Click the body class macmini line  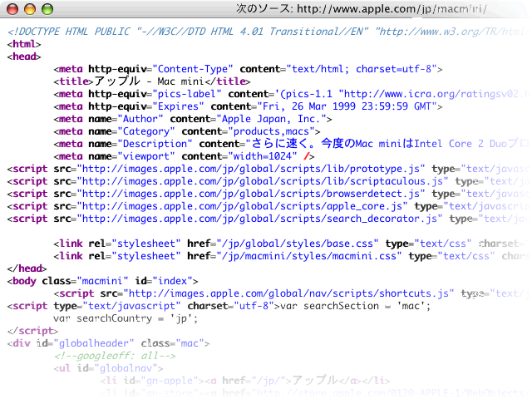(x=103, y=281)
